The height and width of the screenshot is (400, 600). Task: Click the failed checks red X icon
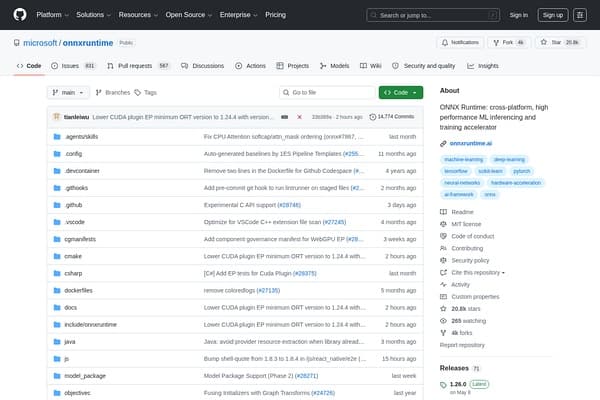coord(299,117)
